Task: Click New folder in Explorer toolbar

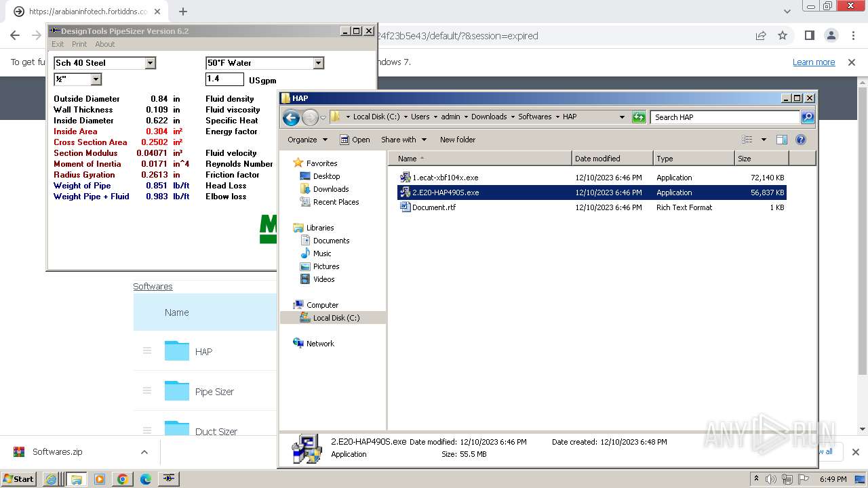Action: point(458,140)
